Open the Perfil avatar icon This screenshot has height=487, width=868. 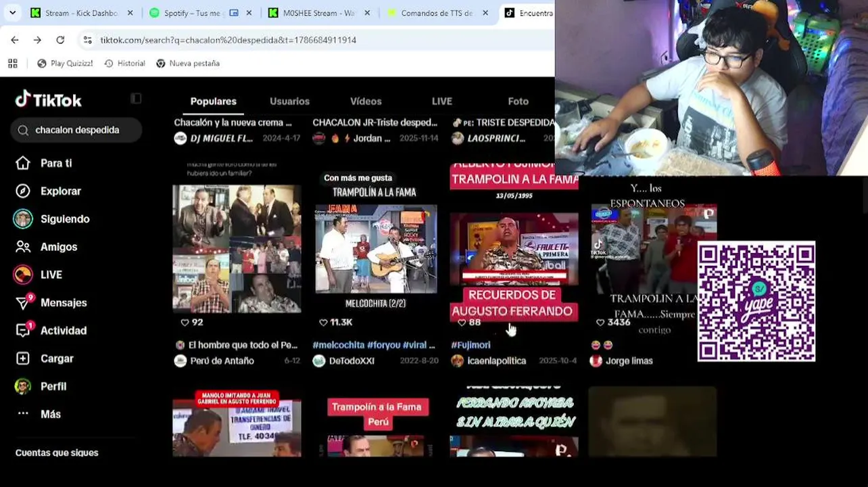(23, 386)
